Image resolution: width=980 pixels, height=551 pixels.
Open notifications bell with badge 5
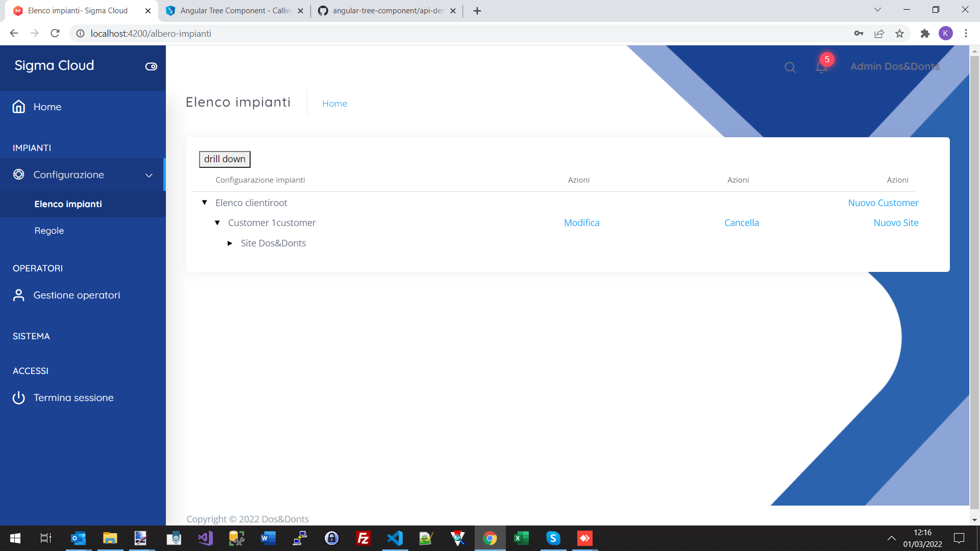pos(821,67)
